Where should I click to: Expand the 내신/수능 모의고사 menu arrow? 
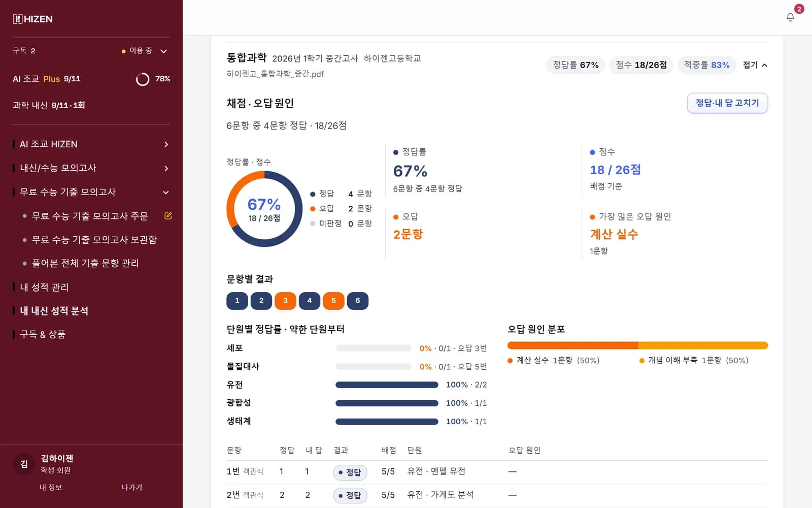click(x=166, y=168)
